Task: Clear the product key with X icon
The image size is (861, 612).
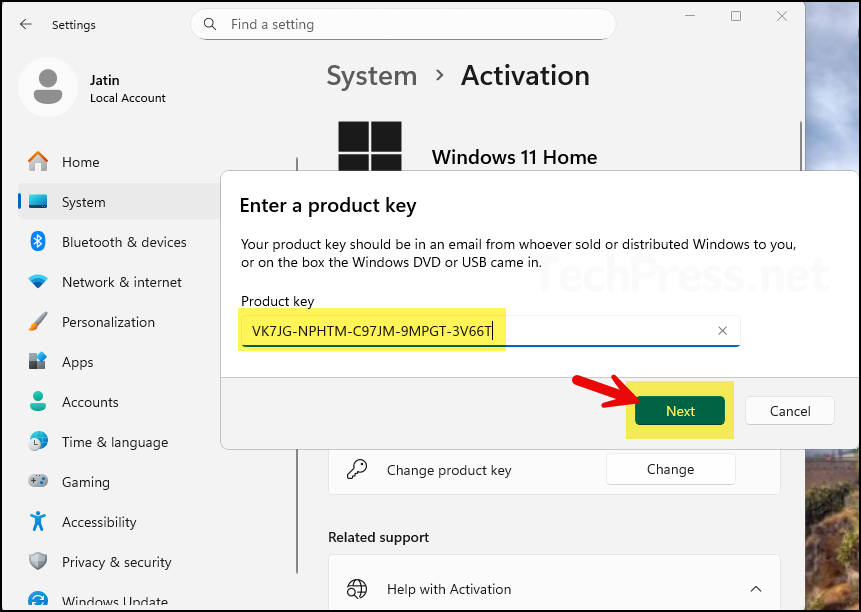Action: pos(723,330)
